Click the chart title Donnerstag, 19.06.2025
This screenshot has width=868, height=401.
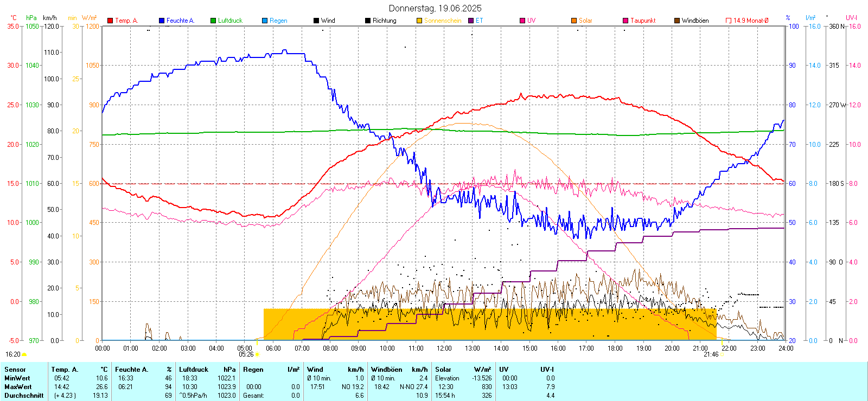pos(435,8)
